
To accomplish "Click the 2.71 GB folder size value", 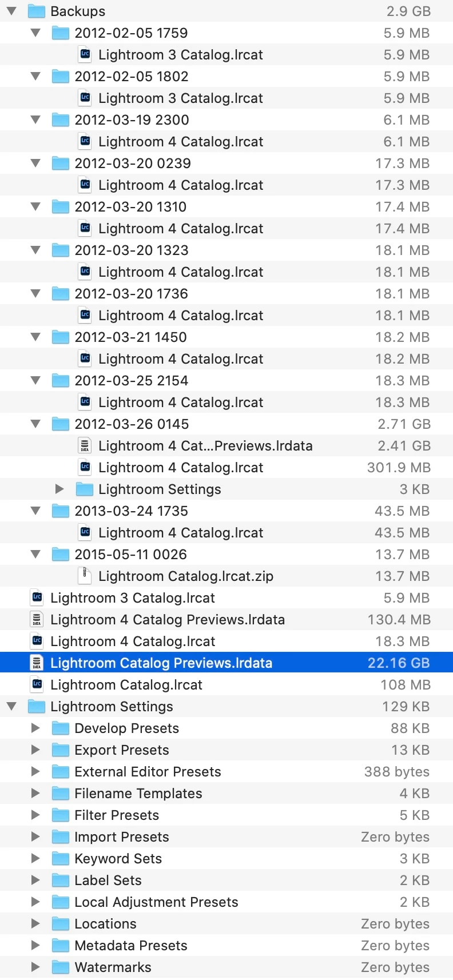I will point(404,424).
